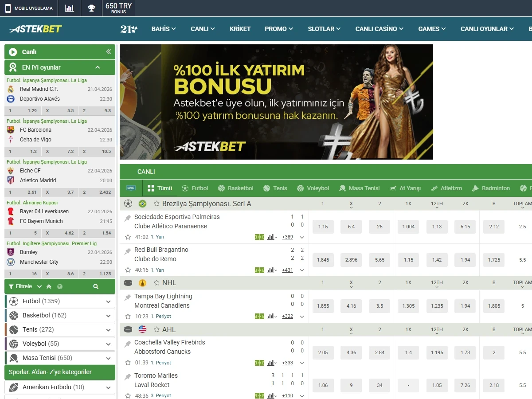Favorite the Palmeiras match star
The height and width of the screenshot is (399, 532).
128,237
